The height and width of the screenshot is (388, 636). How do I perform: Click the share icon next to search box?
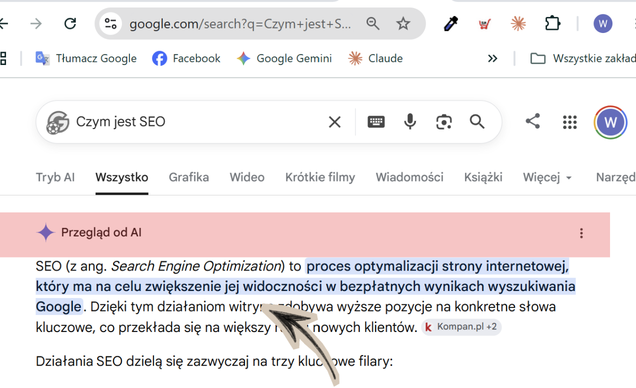point(533,121)
